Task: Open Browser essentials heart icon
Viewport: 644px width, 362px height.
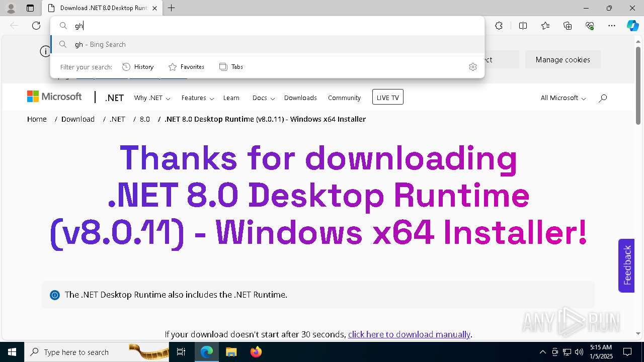Action: tap(590, 26)
